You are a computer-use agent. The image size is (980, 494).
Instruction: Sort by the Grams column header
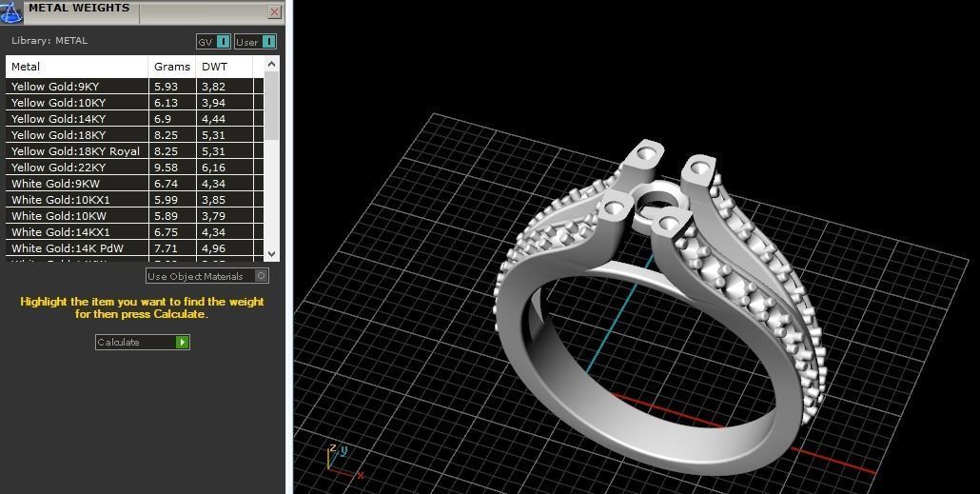pos(172,67)
